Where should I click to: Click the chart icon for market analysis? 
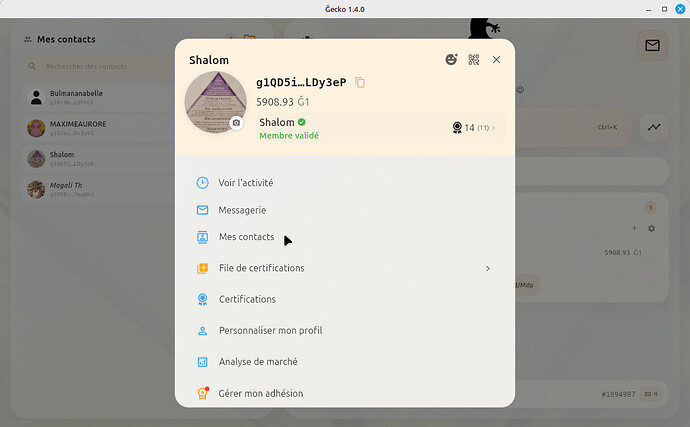pos(202,362)
